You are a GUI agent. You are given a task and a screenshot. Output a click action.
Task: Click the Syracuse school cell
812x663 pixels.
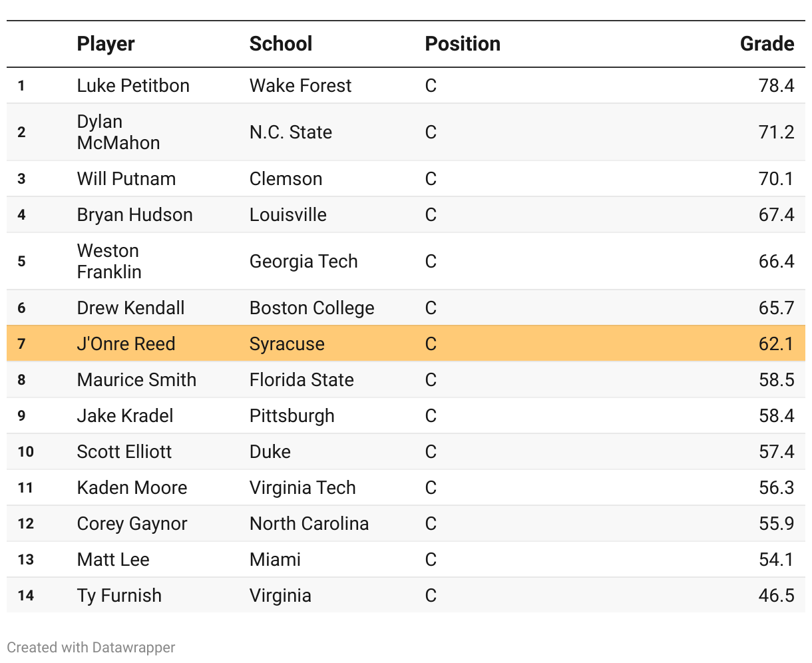287,344
